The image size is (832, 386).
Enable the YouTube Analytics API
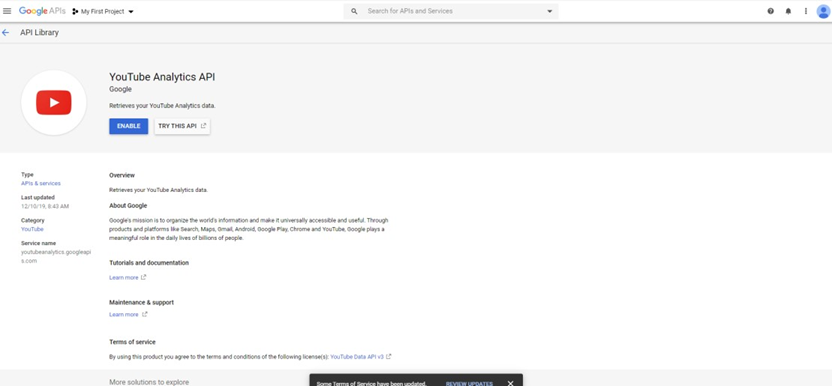tap(128, 126)
